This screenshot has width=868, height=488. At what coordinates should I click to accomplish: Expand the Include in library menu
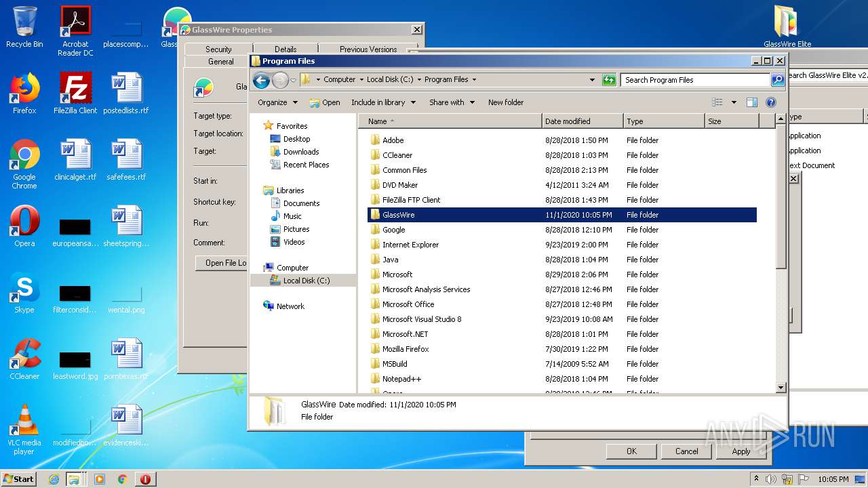(382, 102)
